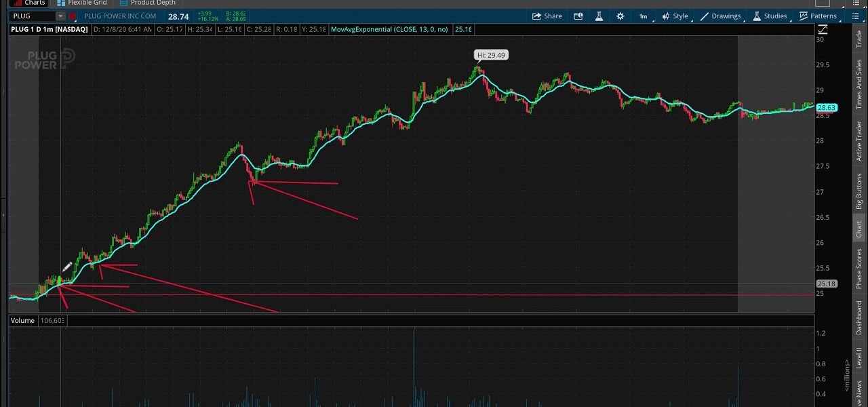This screenshot has height=407, width=868.
Task: Click the camera snapshot icon beside Share
Action: pos(578,16)
